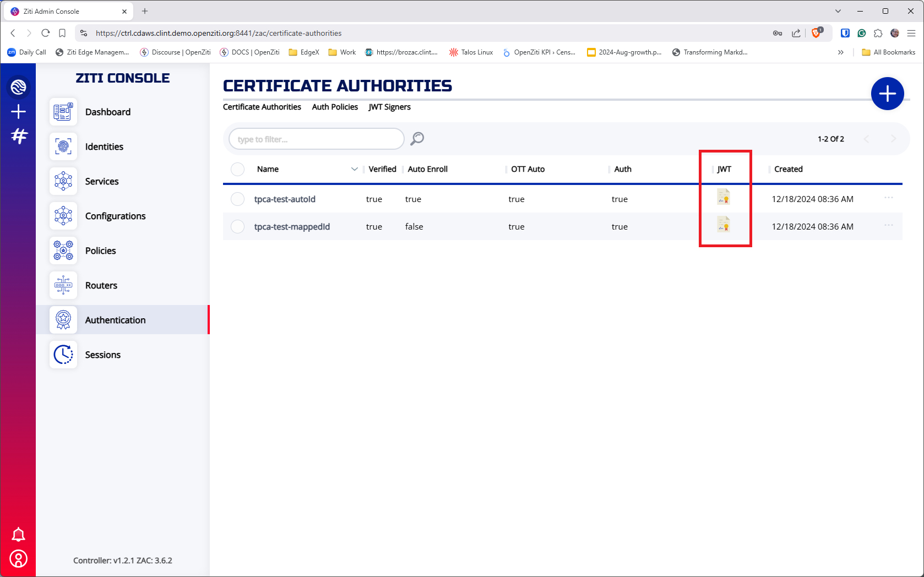924x577 pixels.
Task: Open the actions menu for tpca-test-mappedId
Action: point(888,225)
